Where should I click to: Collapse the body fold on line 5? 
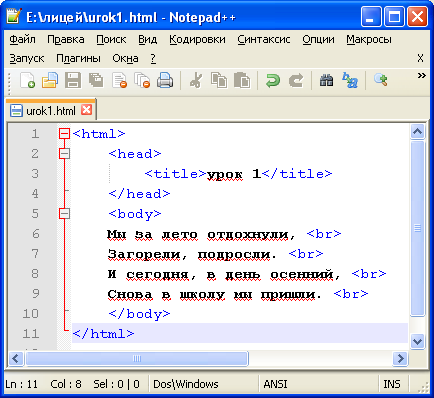[64, 213]
